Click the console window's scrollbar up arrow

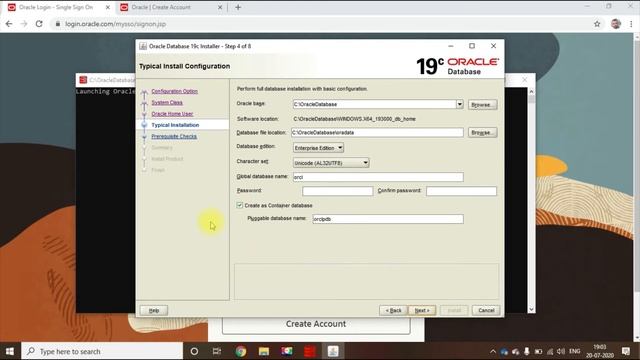tap(531, 91)
